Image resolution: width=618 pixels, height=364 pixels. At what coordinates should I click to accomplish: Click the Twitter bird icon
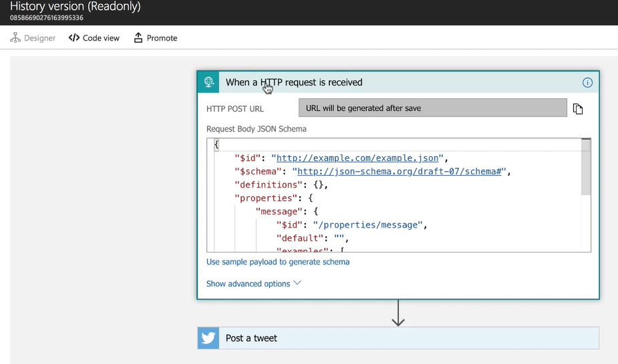[x=208, y=338]
